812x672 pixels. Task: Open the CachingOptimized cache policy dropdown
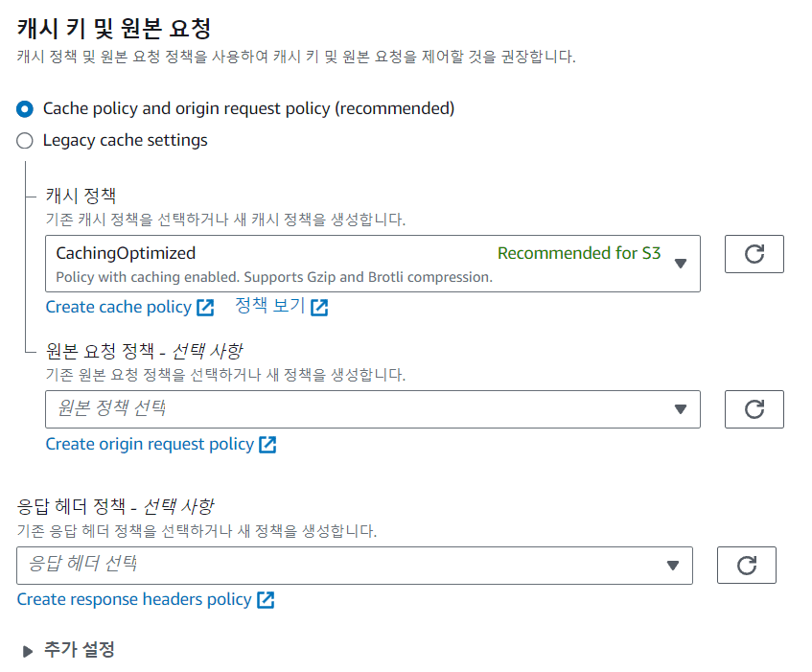(372, 264)
